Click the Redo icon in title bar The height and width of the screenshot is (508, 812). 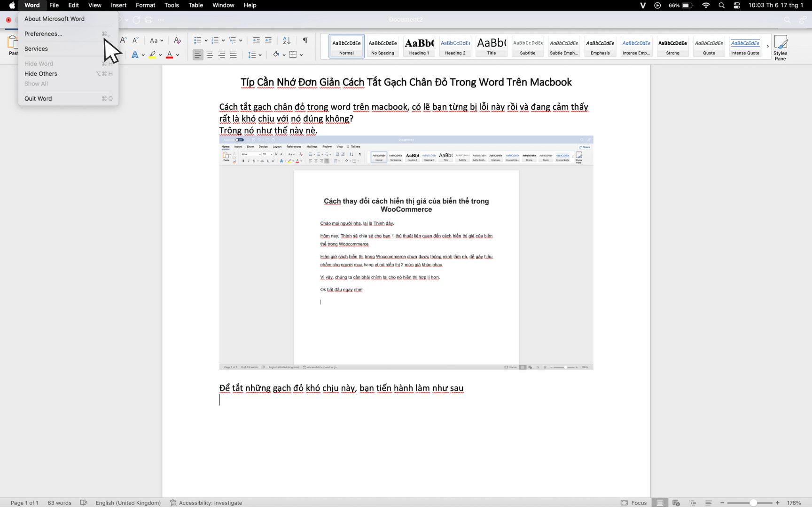pyautogui.click(x=136, y=20)
